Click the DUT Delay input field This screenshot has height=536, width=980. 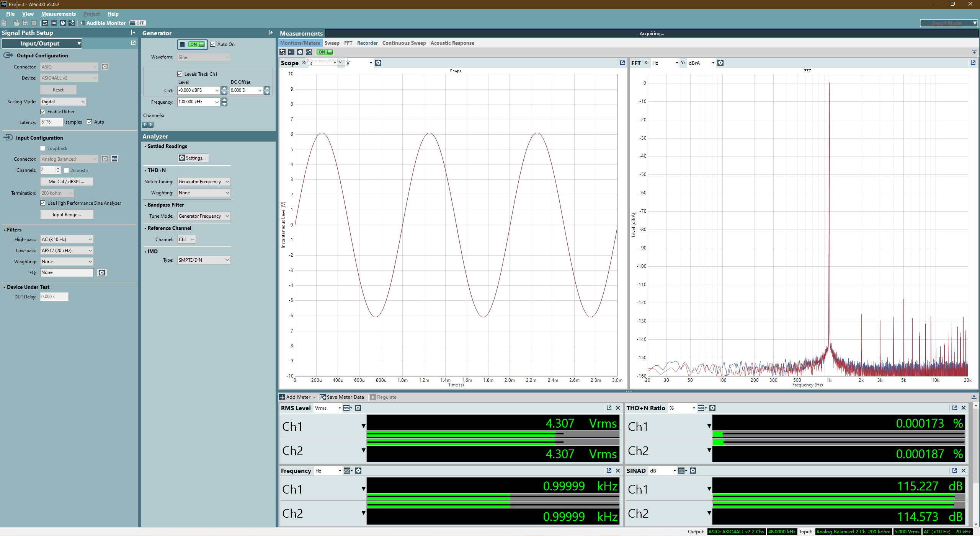[x=54, y=297]
